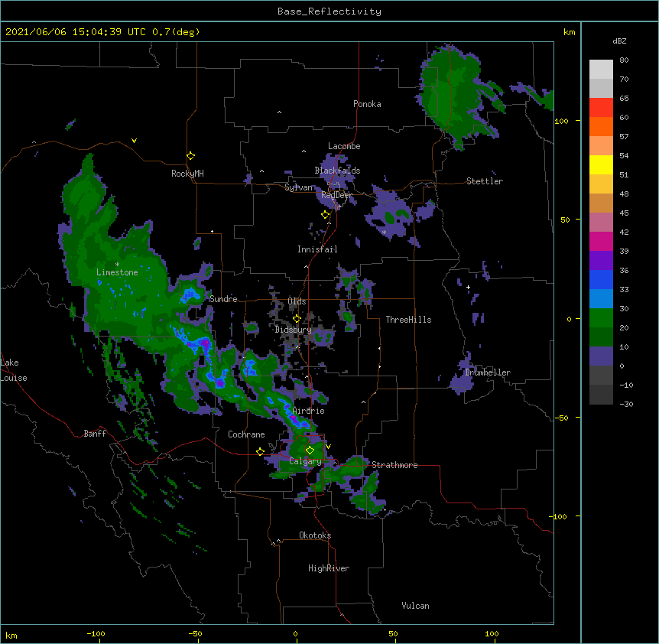Viewport: 659px width, 644px height.
Task: Click the yellow diamond marker above Calgary
Action: [x=310, y=450]
